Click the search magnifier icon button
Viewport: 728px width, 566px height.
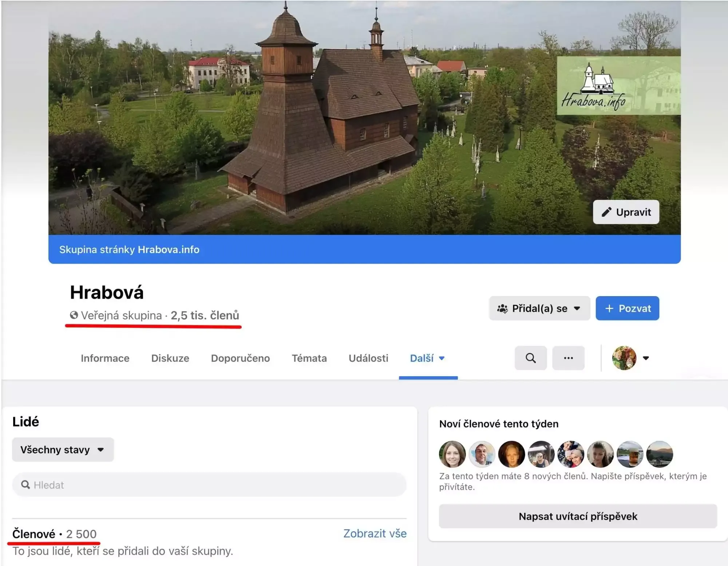[x=530, y=358]
